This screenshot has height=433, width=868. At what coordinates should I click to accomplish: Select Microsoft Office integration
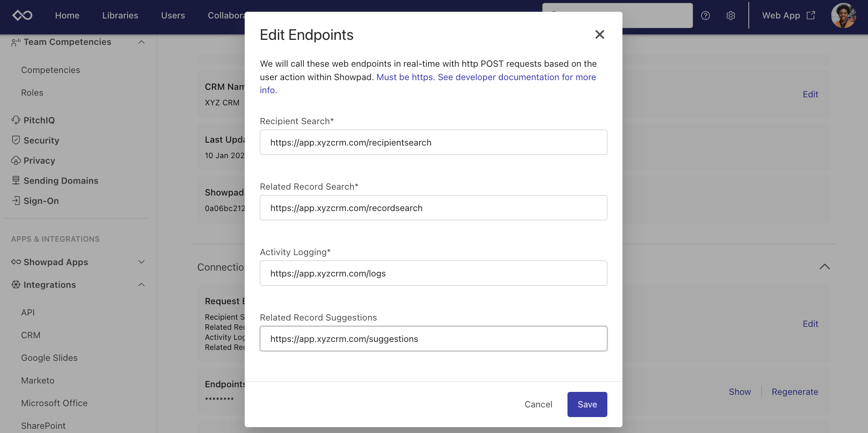[54, 403]
